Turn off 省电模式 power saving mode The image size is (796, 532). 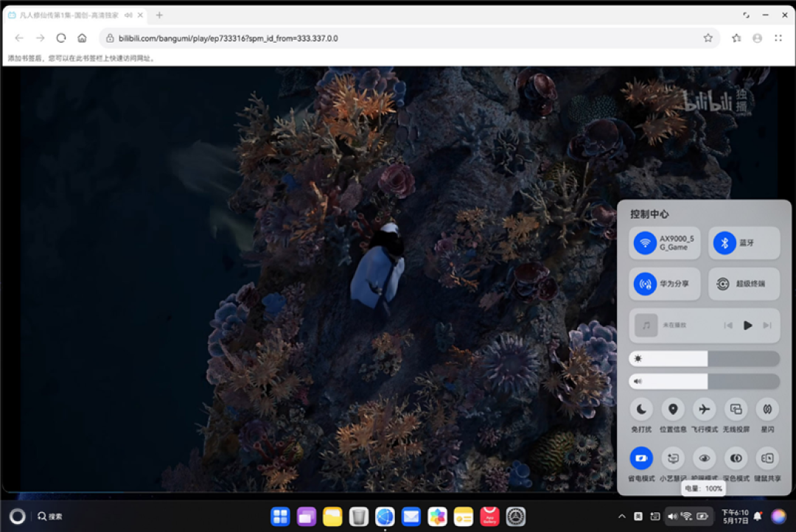[641, 458]
